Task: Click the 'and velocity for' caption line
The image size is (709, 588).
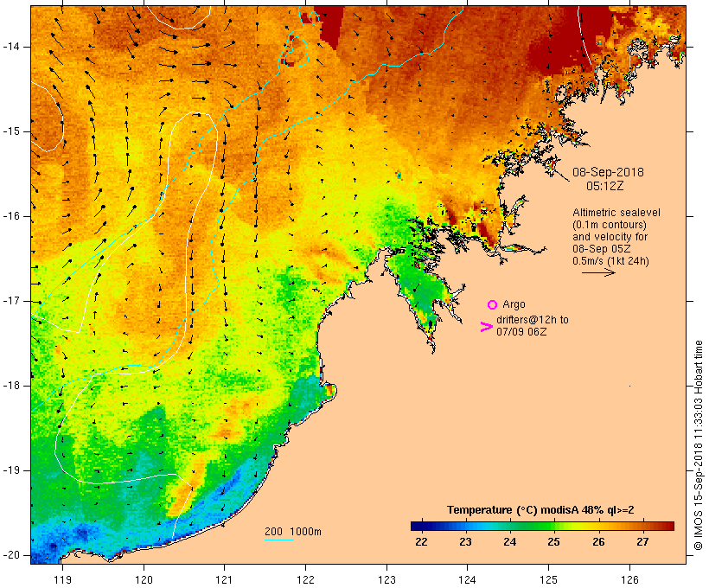Action: point(610,237)
